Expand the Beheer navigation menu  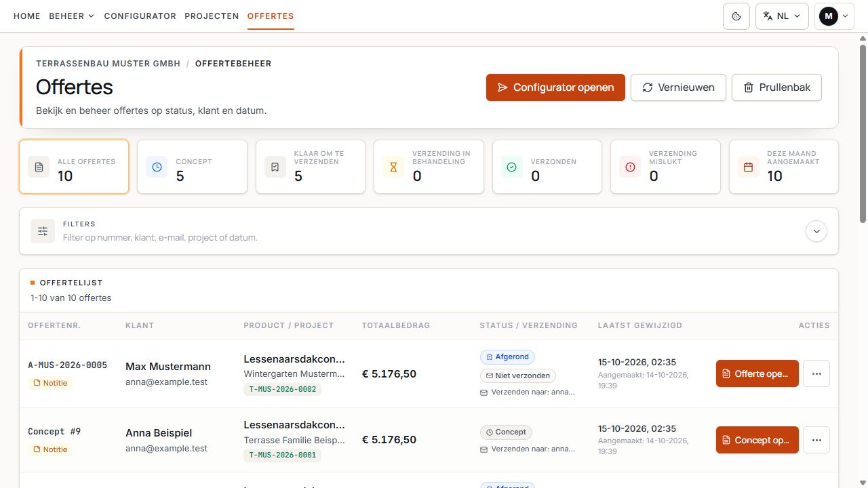pyautogui.click(x=72, y=16)
